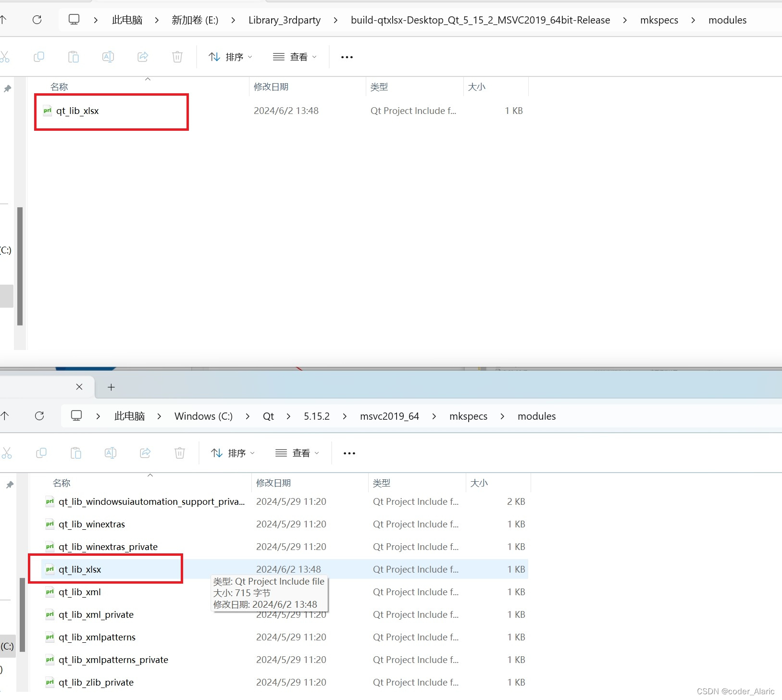The image size is (782, 700).
Task: Select qt_lib_xlsx in bottom window
Action: point(80,569)
